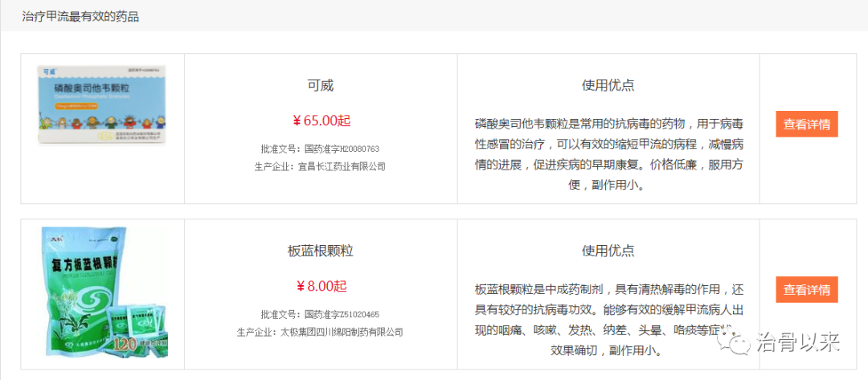868x380 pixels.
Task: Click the 板蓝根颗粒是中成药制剂 description paragraph
Action: [608, 321]
